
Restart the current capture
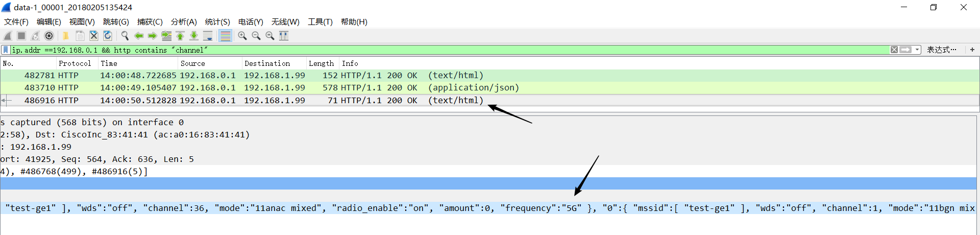[x=35, y=36]
